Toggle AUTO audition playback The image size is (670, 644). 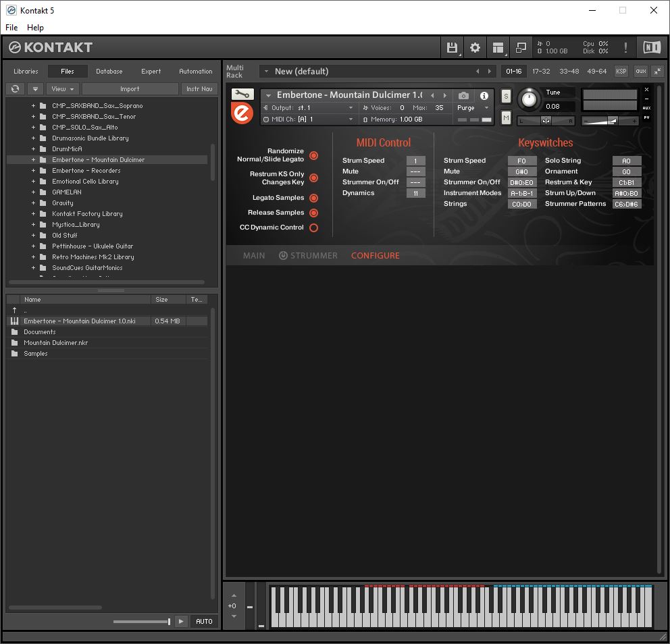[204, 621]
